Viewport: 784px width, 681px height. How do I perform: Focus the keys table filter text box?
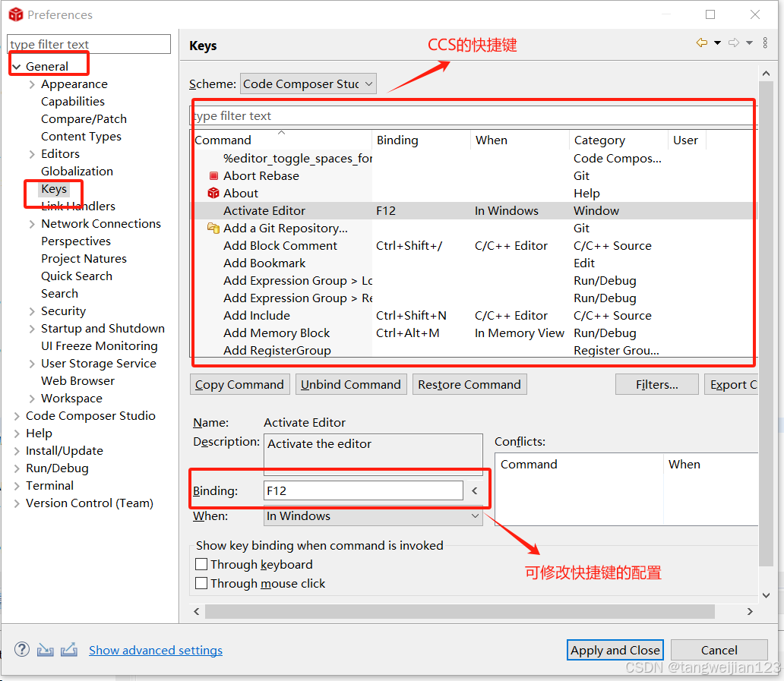click(x=473, y=115)
